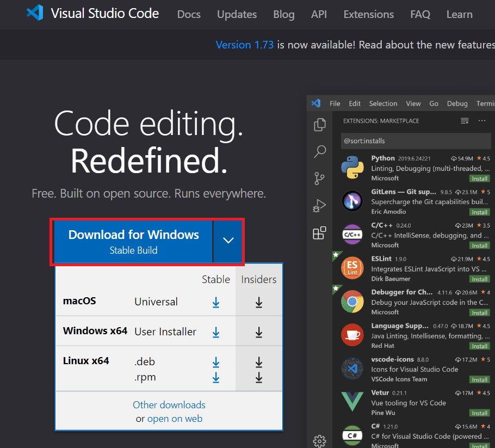The image size is (495, 448).
Task: Install the GitLens extension
Action: pyautogui.click(x=480, y=212)
